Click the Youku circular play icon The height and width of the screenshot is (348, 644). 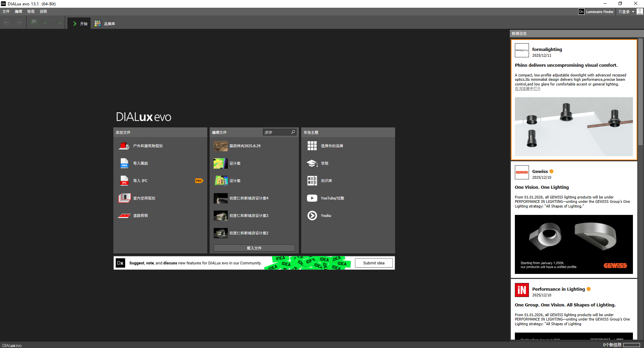[x=312, y=216]
